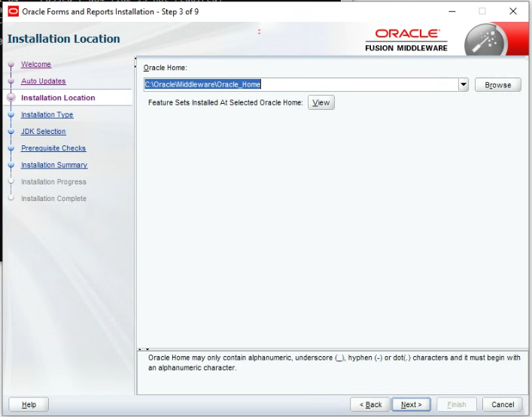532x417 pixels.
Task: Click the Help button
Action: coord(29,404)
